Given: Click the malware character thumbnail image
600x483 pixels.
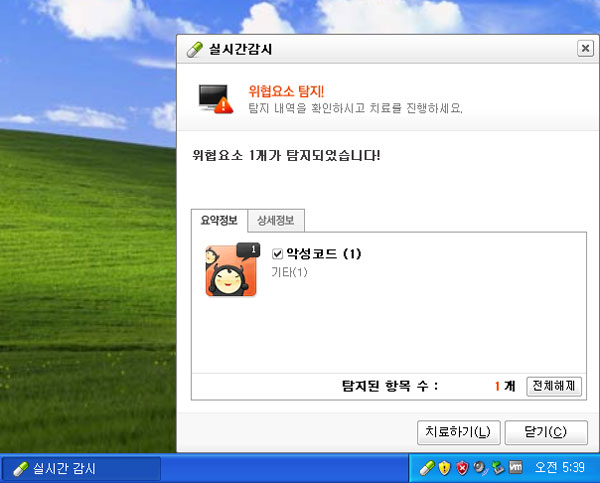Looking at the screenshot, I should (231, 270).
